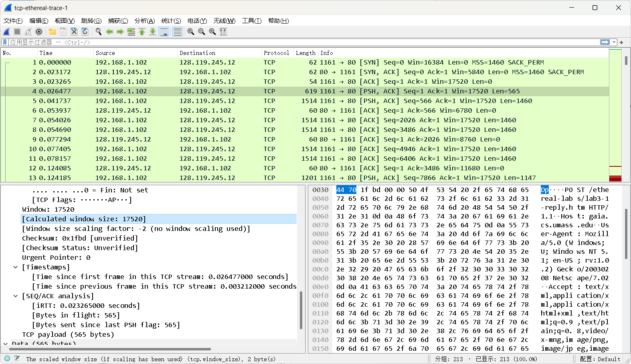Screen dimensions: 631x364
Task: Apply display filter arrow button
Action: (x=605, y=42)
